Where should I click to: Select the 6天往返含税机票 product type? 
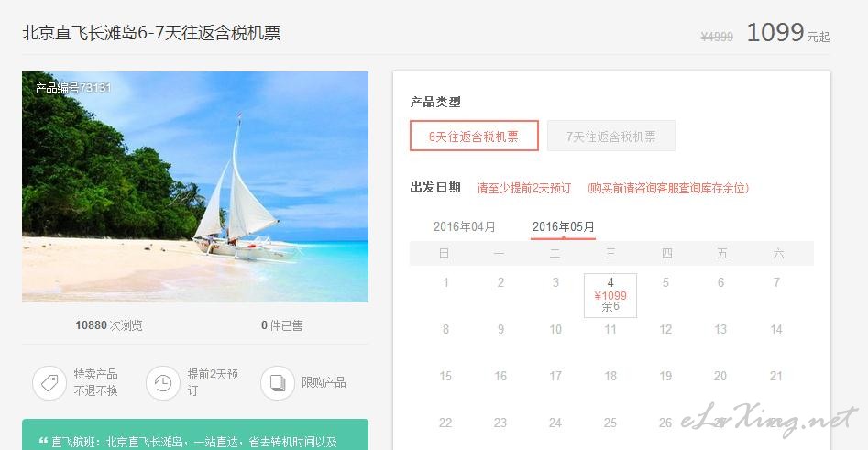tap(474, 136)
